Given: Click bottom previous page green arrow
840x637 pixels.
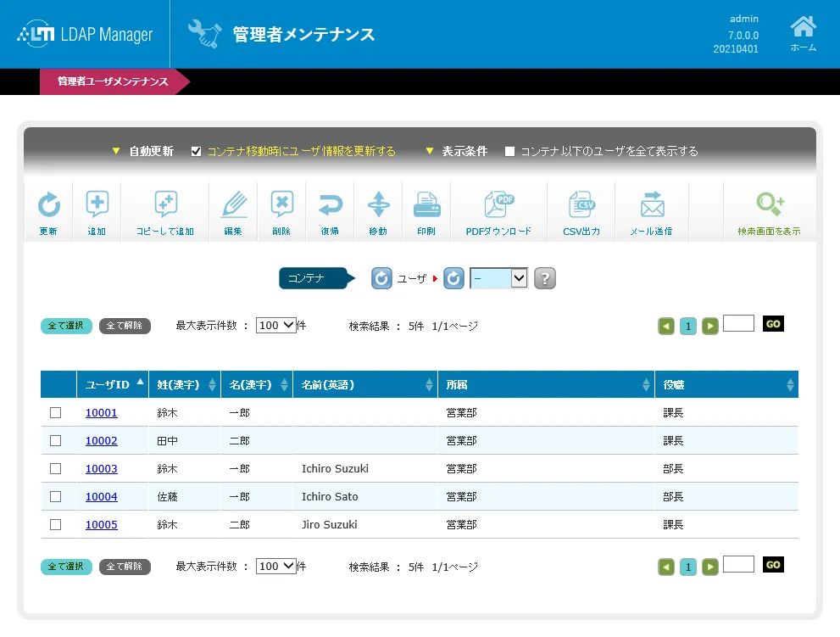Looking at the screenshot, I should point(666,567).
